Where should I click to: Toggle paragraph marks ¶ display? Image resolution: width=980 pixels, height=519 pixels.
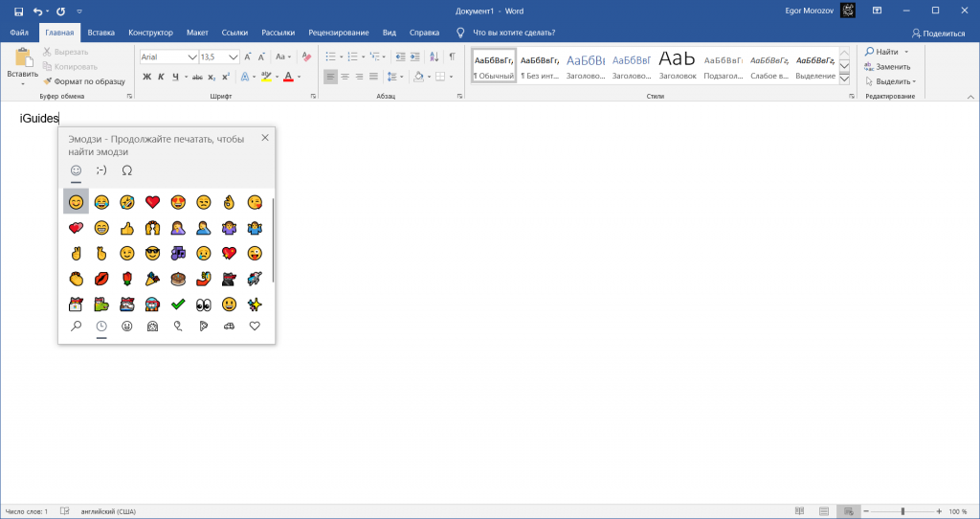click(x=452, y=56)
